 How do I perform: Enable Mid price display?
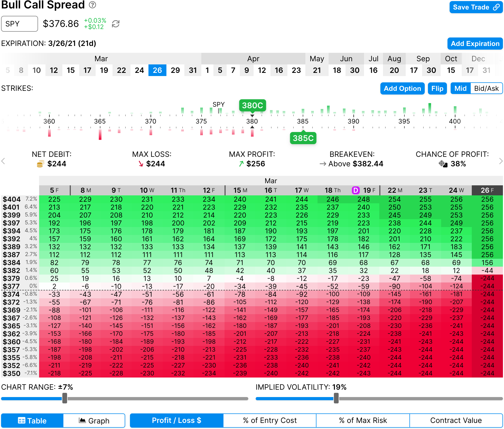[x=460, y=88]
